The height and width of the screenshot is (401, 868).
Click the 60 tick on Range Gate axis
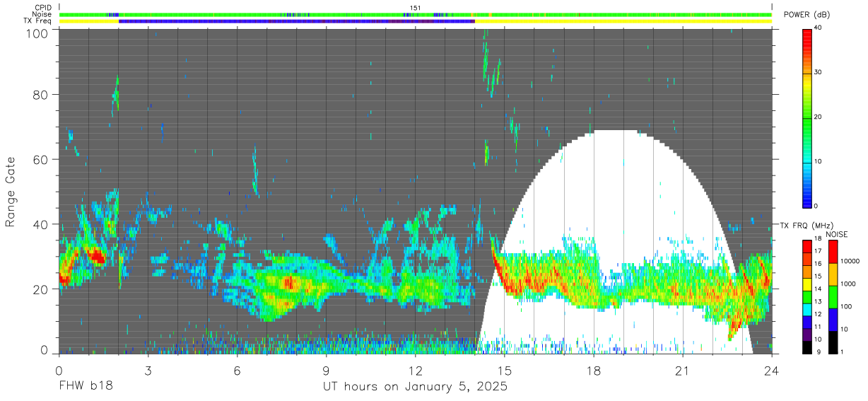click(42, 160)
